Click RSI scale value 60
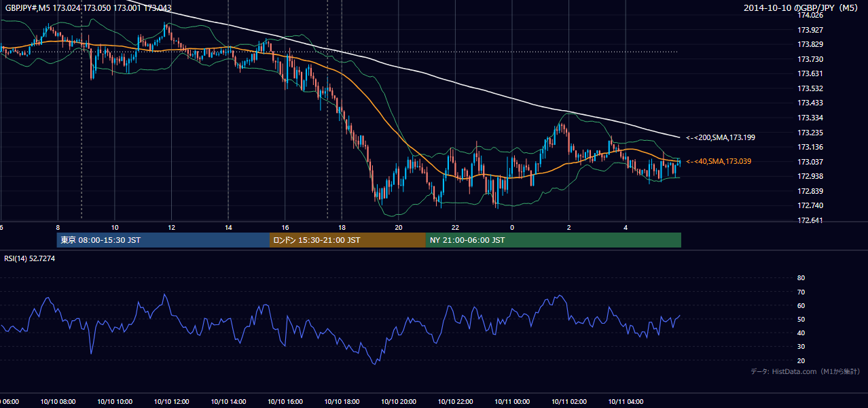 point(801,305)
